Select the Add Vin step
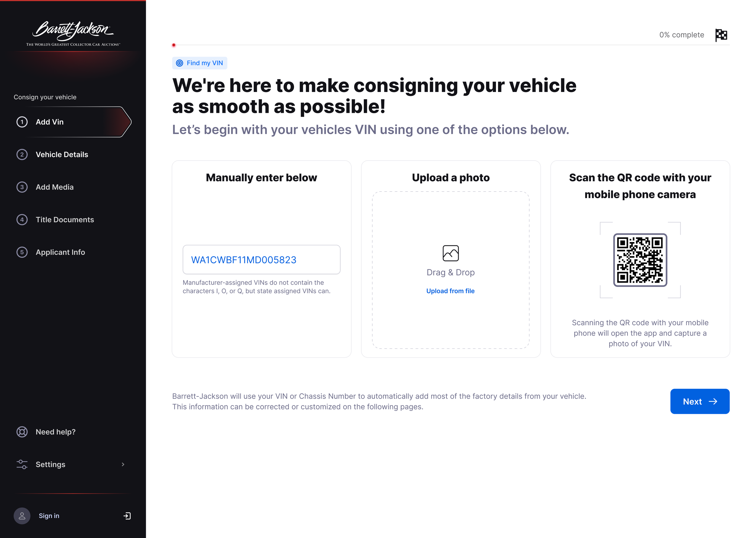Image resolution: width=756 pixels, height=538 pixels. pos(73,122)
